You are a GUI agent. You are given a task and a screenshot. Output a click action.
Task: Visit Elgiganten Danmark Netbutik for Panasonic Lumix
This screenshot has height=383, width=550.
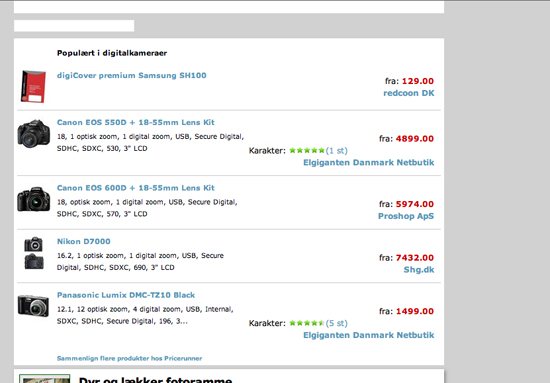point(369,335)
